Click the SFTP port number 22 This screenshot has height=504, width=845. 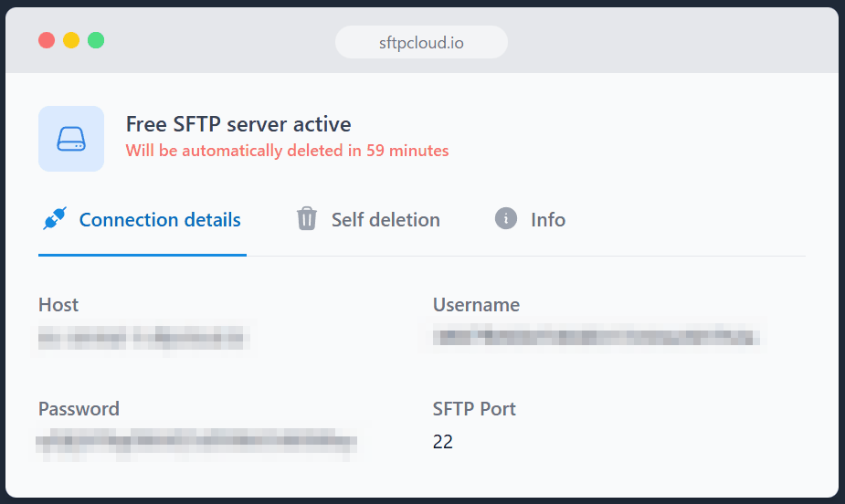(x=443, y=443)
